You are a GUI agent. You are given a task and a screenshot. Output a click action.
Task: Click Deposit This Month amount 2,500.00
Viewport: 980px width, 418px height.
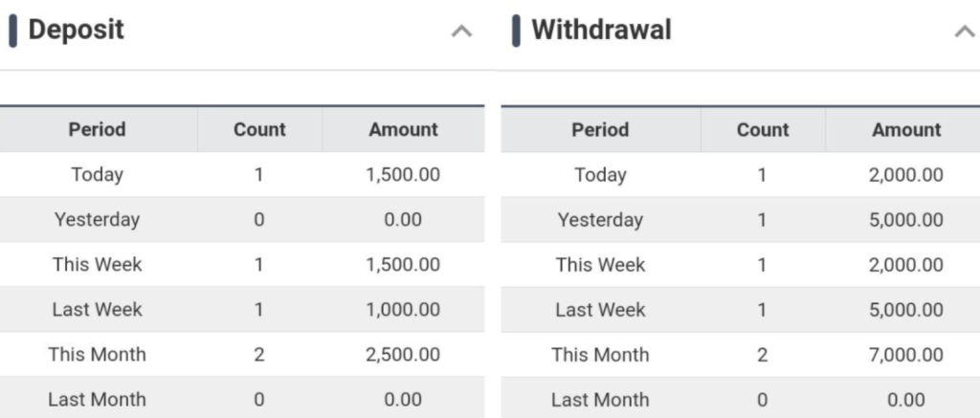(x=403, y=355)
